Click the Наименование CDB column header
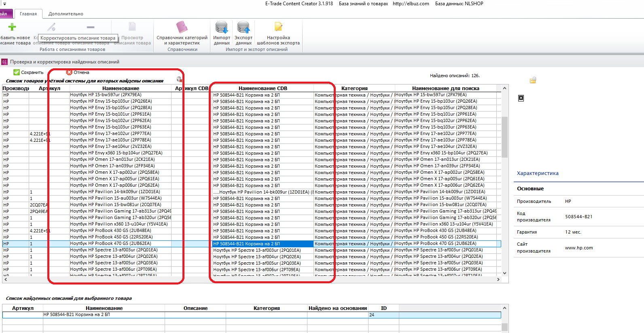 (263, 88)
